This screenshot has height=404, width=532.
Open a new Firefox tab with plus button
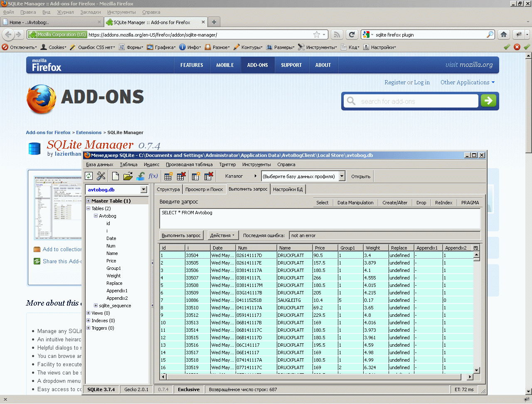point(214,22)
